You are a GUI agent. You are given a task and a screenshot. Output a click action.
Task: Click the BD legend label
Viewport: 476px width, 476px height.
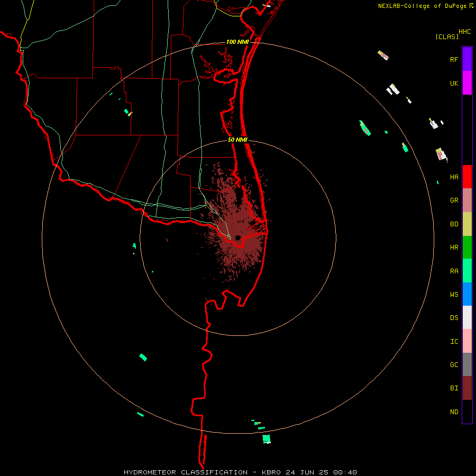click(x=454, y=224)
